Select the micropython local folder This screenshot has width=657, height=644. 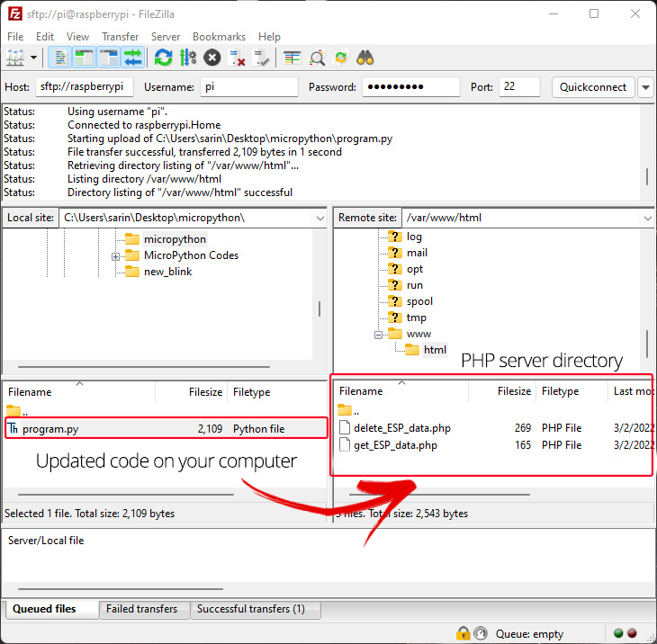(x=175, y=239)
